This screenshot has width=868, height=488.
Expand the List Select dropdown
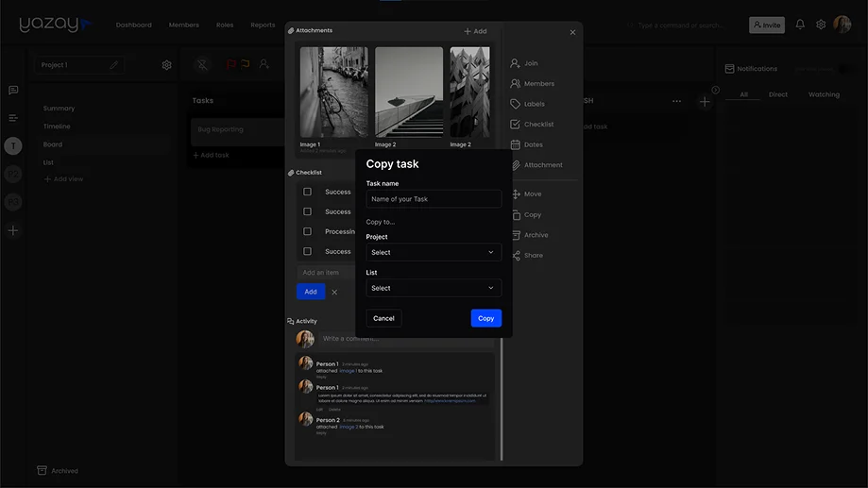(434, 288)
